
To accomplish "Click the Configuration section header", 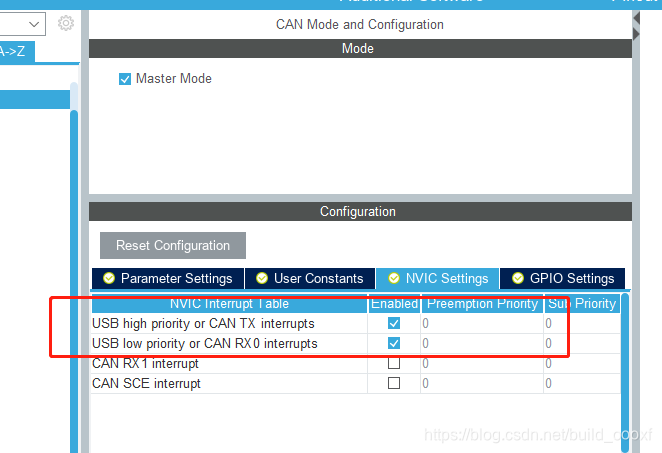I will [x=360, y=211].
